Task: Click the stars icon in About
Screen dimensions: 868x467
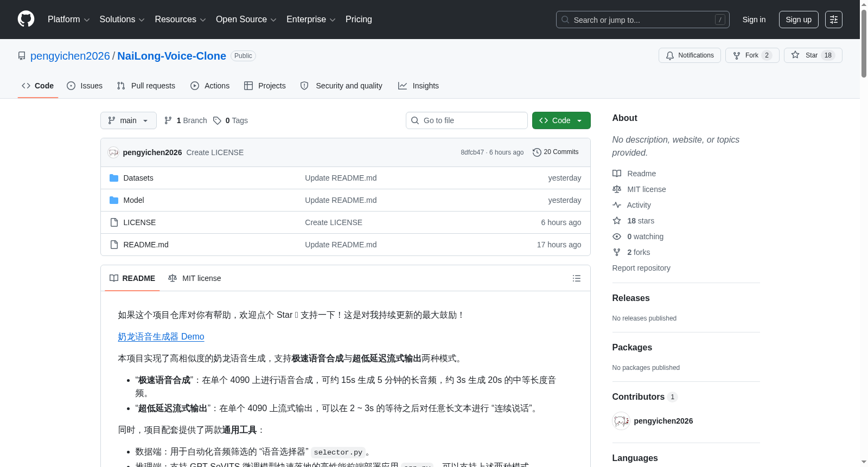Action: tap(617, 221)
